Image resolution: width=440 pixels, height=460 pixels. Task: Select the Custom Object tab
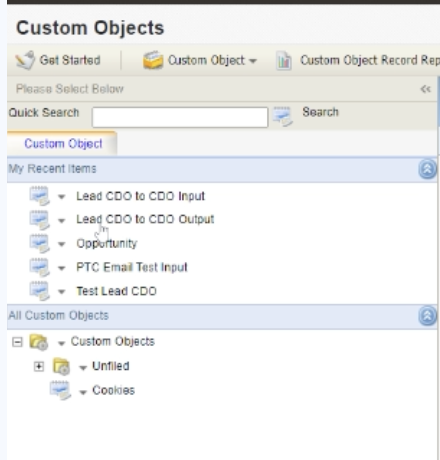point(63,144)
